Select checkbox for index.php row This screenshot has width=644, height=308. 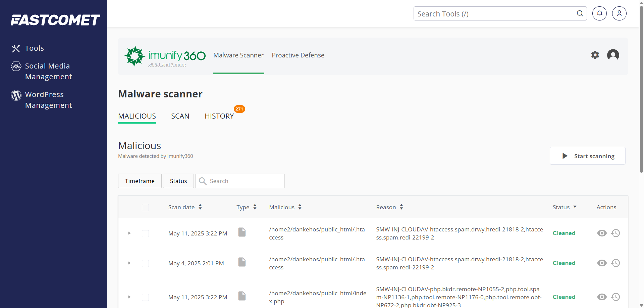145,297
